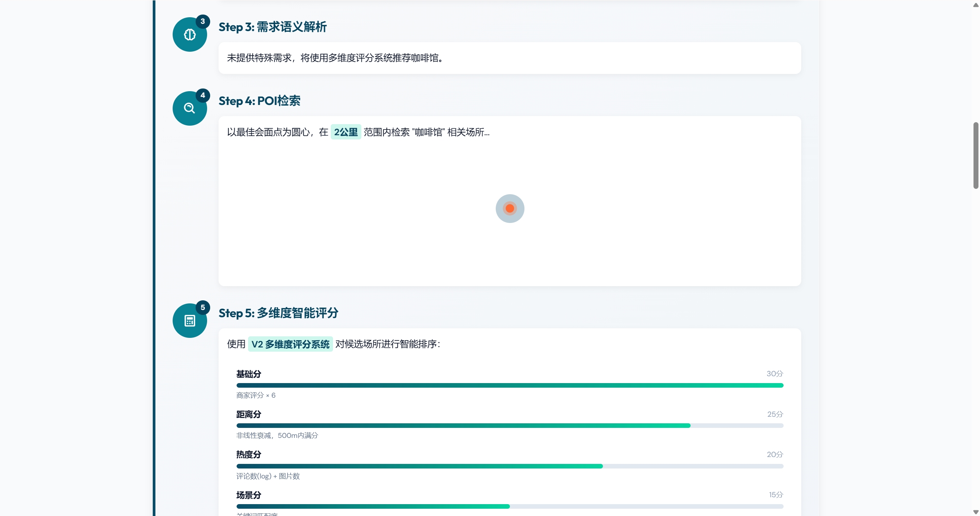
Task: Click the 距离分 progress bar
Action: pyautogui.click(x=510, y=426)
